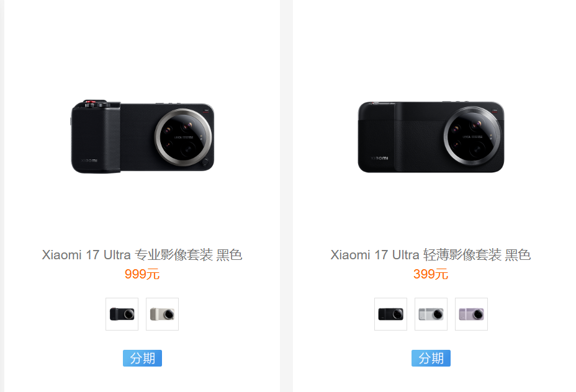Click the 分期 badge under the 399元 product
Image resolution: width=576 pixels, height=392 pixels.
point(431,359)
